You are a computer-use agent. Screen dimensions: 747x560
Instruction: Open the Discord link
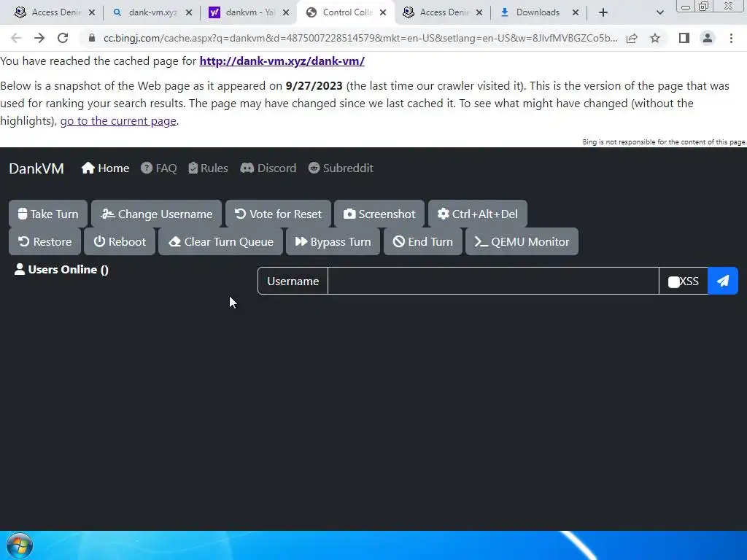click(x=268, y=168)
